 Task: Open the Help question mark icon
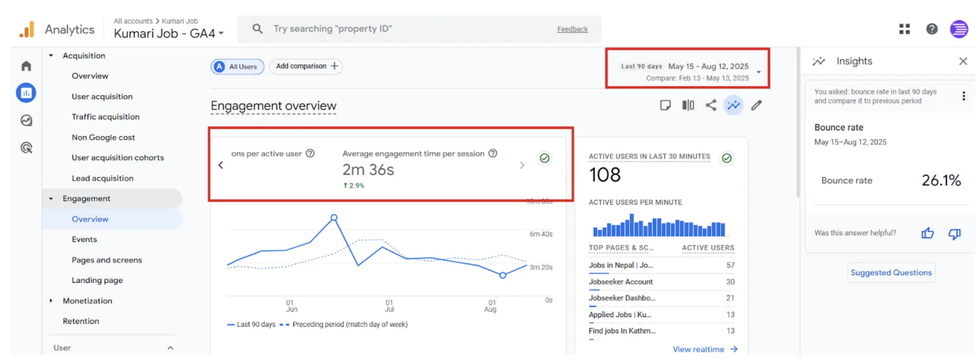[x=932, y=29]
